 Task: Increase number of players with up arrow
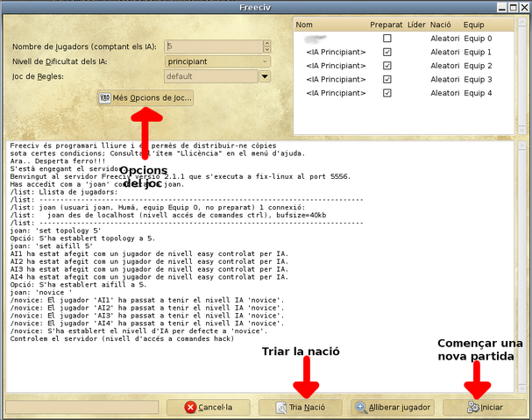pos(267,44)
